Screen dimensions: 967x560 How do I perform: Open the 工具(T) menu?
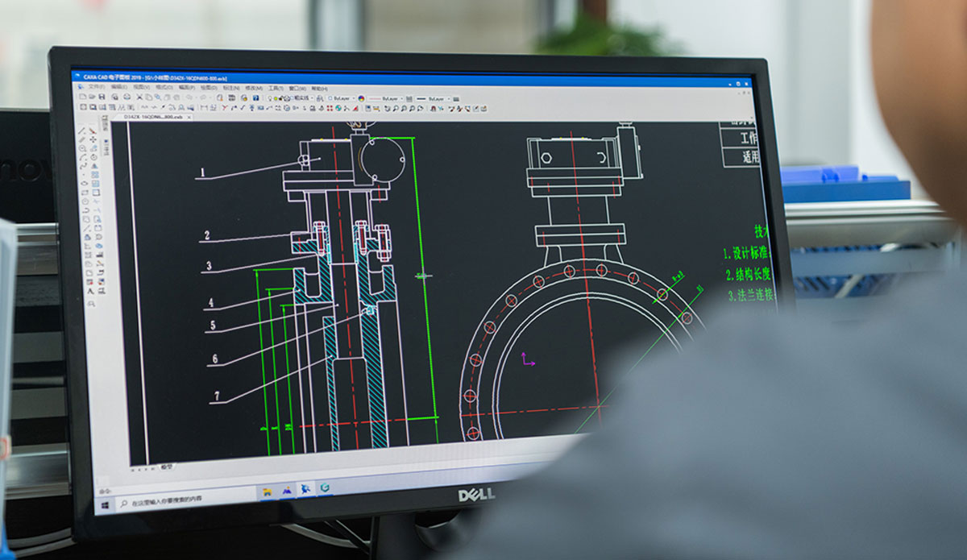(276, 89)
